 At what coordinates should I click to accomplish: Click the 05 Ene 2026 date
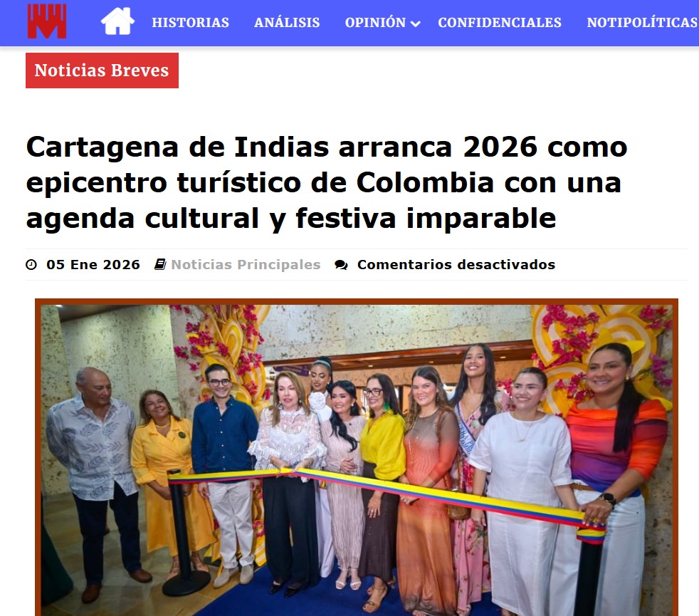93,264
